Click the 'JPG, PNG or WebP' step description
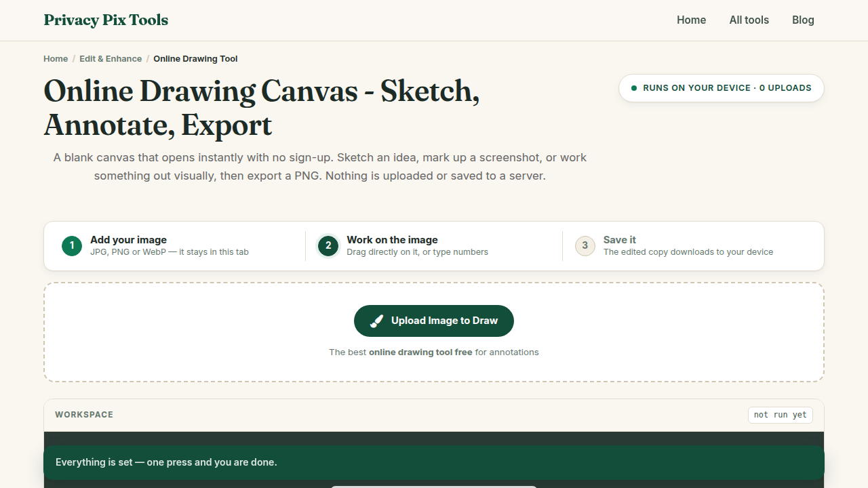Screen dimensions: 868x488 (x=170, y=252)
